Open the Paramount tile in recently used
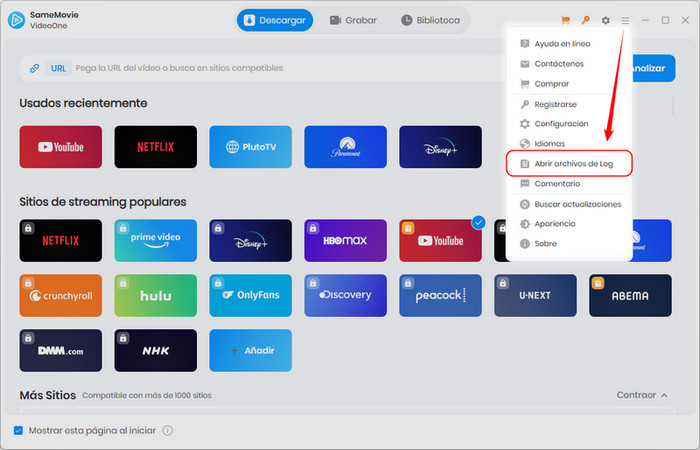This screenshot has height=450, width=700. coord(346,147)
